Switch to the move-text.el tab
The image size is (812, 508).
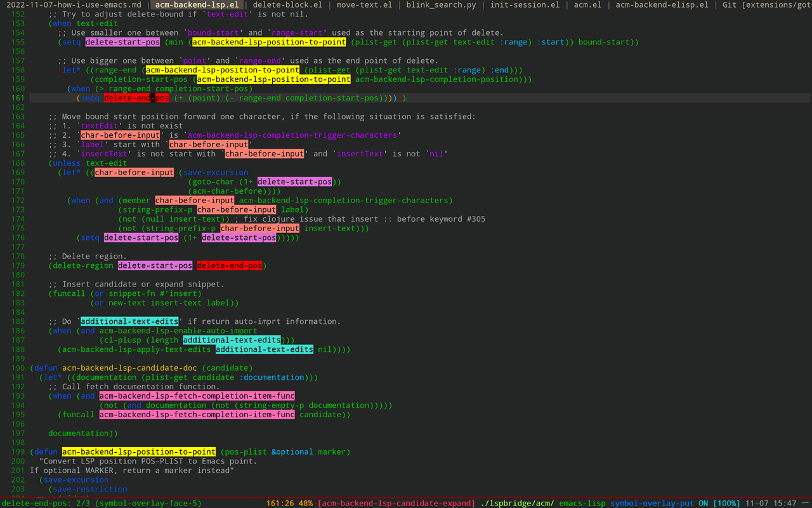point(364,5)
